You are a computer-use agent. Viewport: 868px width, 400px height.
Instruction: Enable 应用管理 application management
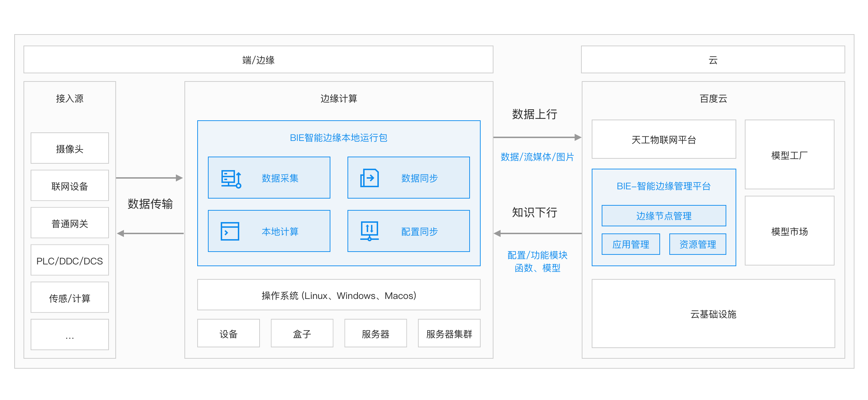click(x=631, y=244)
